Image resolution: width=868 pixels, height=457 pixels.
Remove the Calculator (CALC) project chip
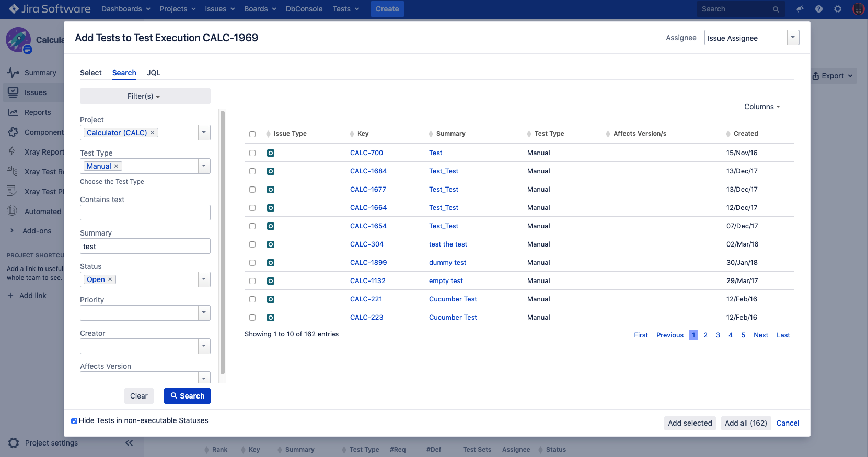153,133
